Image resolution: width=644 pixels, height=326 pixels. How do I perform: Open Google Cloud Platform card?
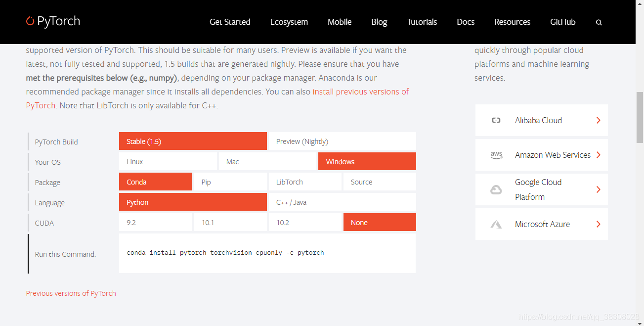542,189
